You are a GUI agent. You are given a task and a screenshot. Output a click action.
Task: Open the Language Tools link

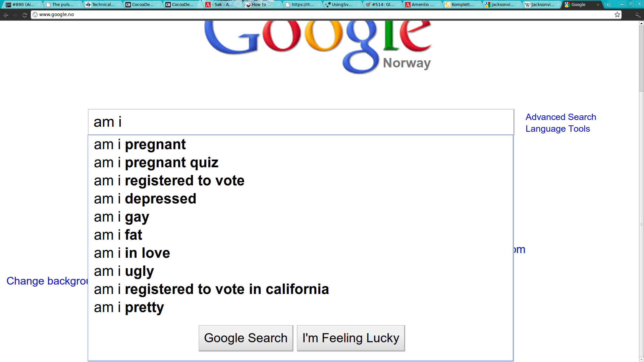pos(557,129)
